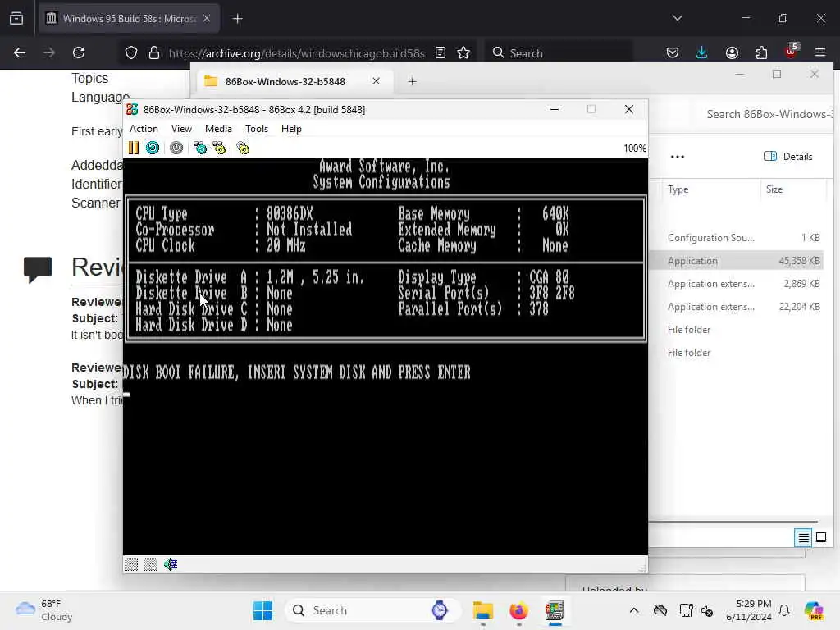Open the Firefox hamburger application menu

pos(820,52)
